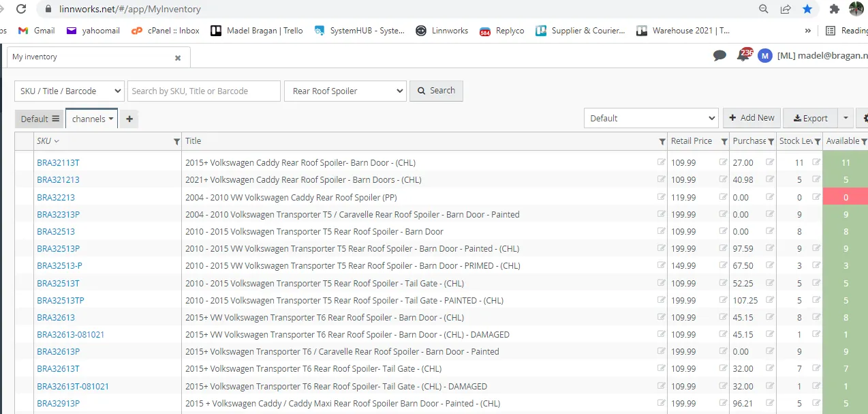The image size is (868, 414).
Task: Open SKU BRA32313P
Action: 58,214
